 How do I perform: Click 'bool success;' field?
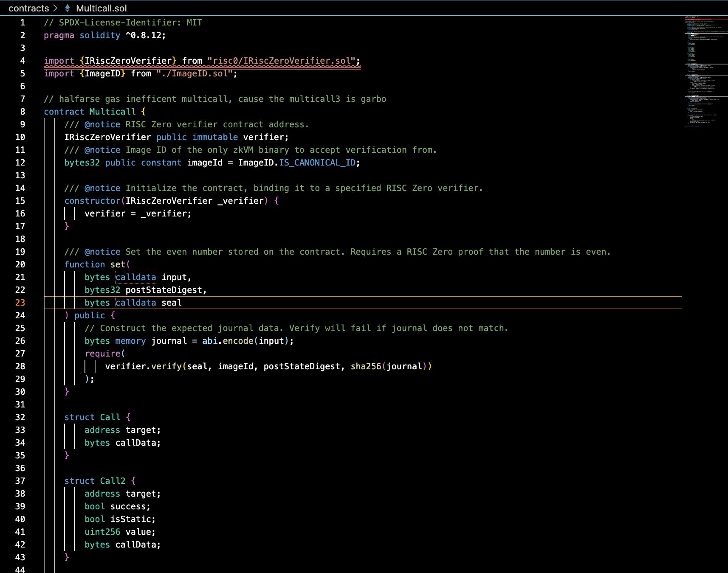[x=118, y=506]
